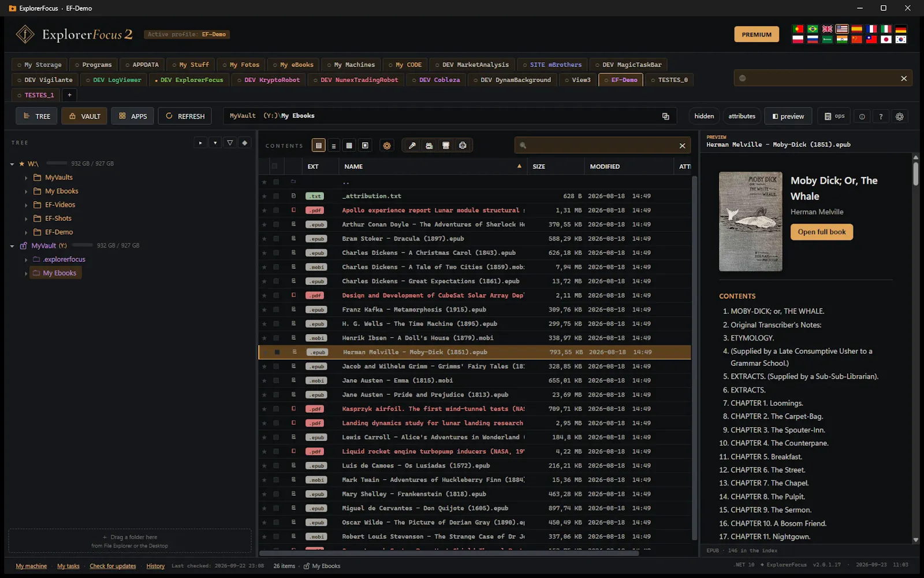This screenshot has height=578, width=924.
Task: Check the box for Bram Stoker Dracula row
Action: pos(276,239)
